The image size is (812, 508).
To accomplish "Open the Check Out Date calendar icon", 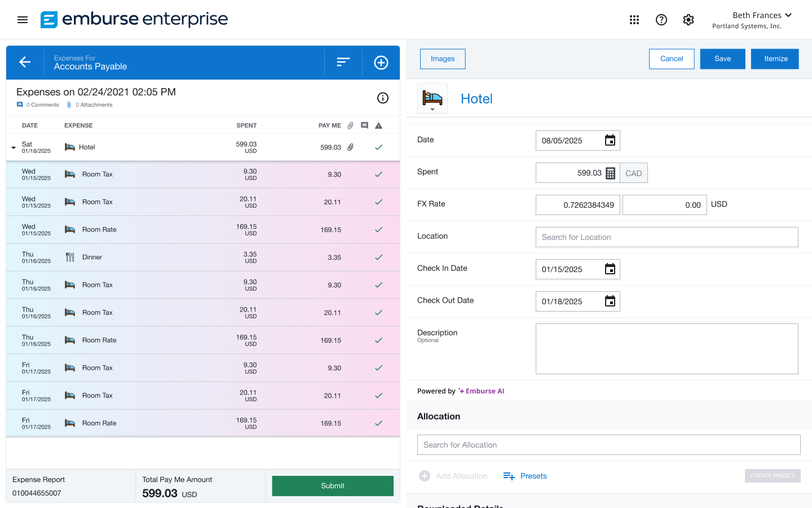I will pos(610,301).
